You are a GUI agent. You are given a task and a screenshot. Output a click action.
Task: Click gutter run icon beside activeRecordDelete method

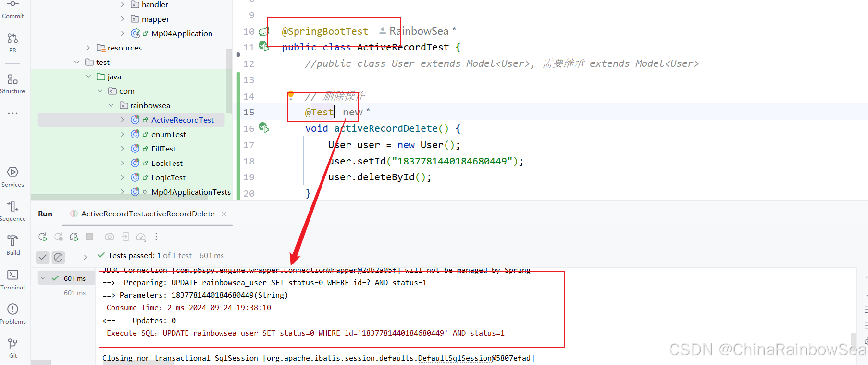coord(263,128)
